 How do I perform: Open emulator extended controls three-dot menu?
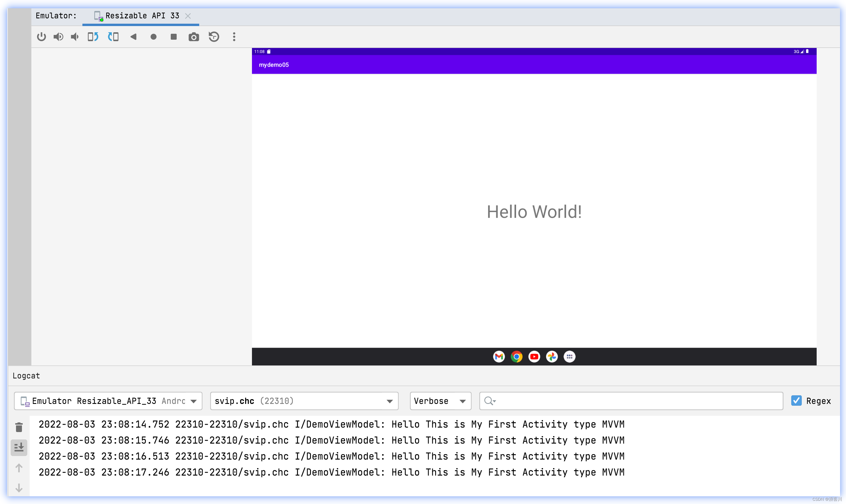click(234, 37)
